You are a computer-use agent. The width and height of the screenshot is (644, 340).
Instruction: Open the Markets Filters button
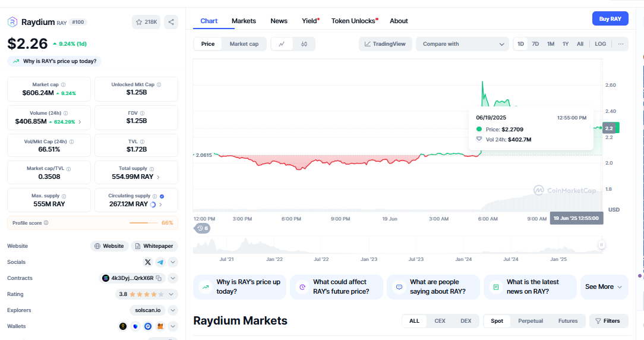[609, 321]
